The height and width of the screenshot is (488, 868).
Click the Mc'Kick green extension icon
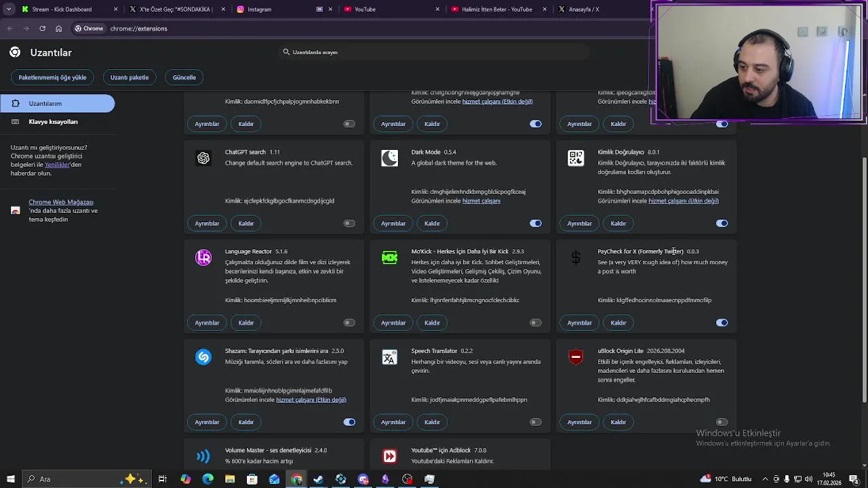[x=389, y=258]
